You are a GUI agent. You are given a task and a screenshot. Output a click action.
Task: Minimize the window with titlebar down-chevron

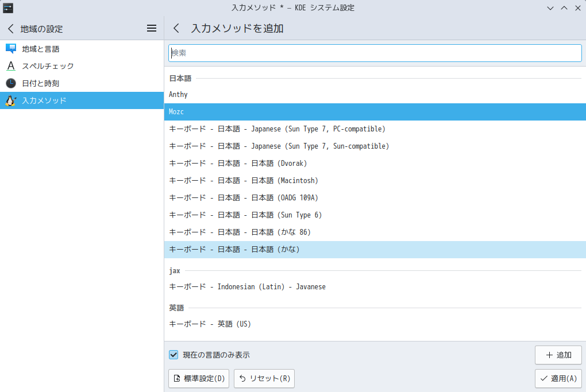click(550, 8)
